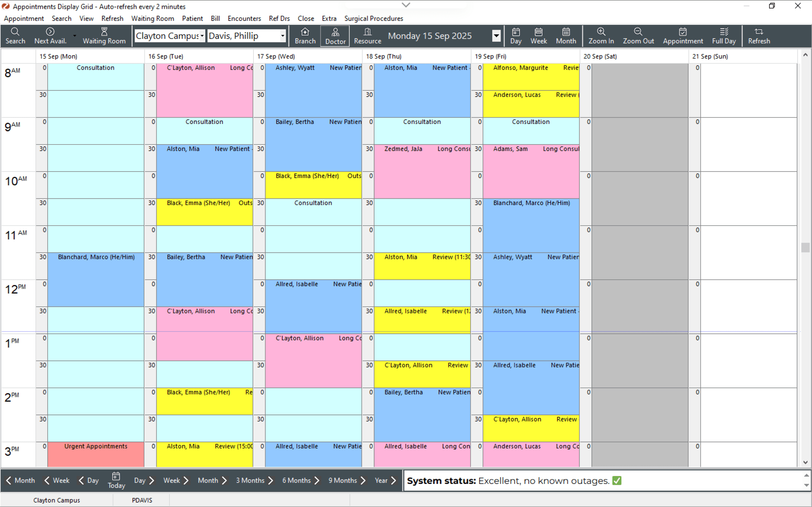812x507 pixels.
Task: Click the vertical scrollbar down arrow
Action: [x=805, y=462]
